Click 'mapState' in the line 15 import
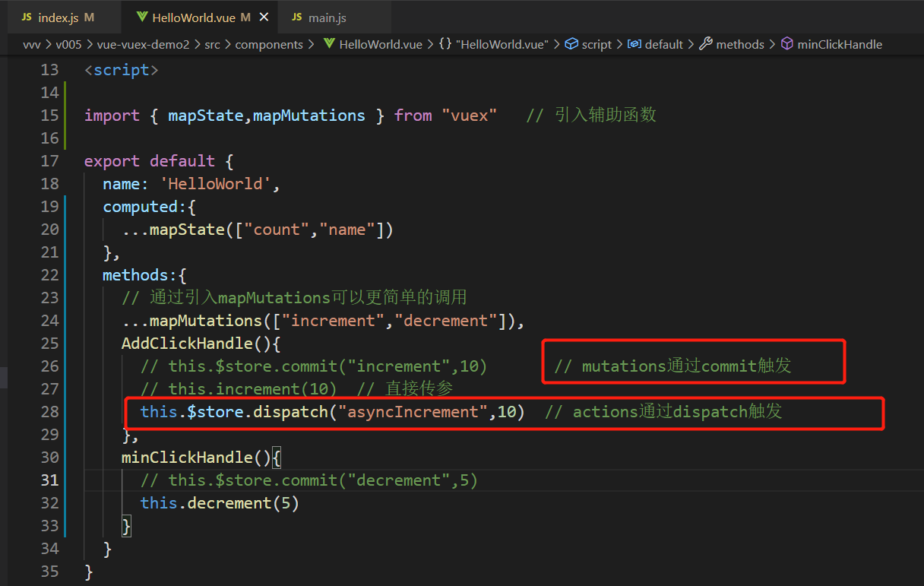 (206, 116)
